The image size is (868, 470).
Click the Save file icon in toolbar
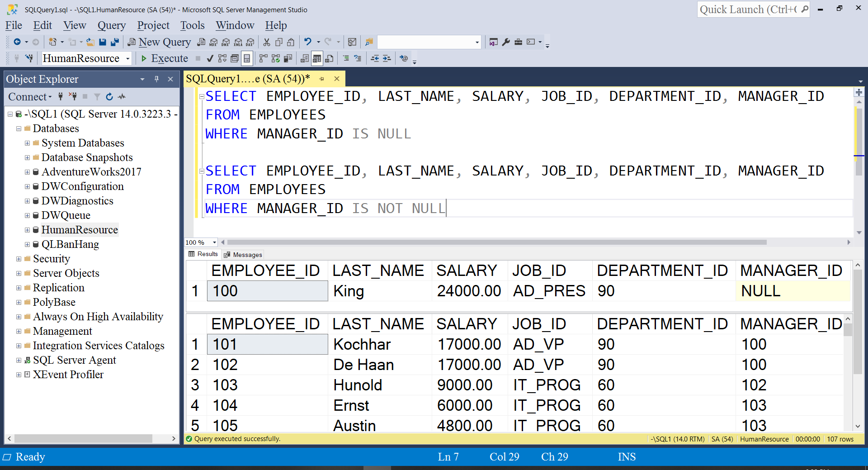[x=103, y=42]
